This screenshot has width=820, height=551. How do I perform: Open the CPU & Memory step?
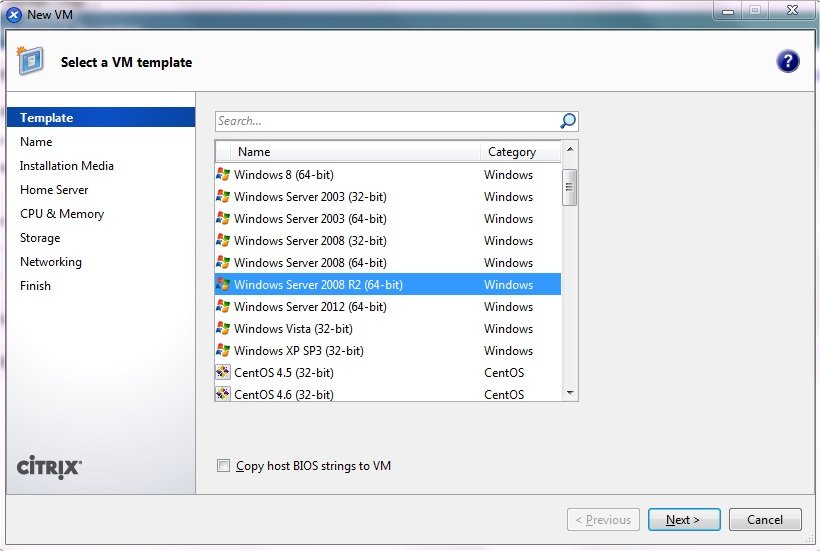click(x=62, y=214)
